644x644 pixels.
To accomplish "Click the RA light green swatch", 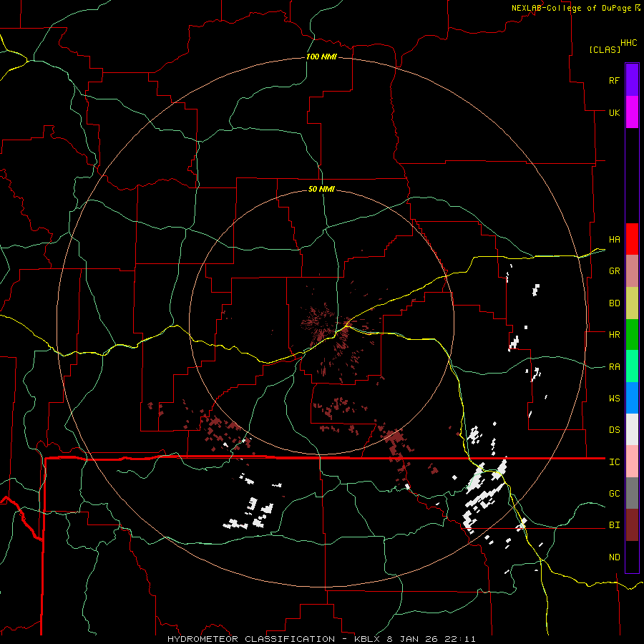I will coord(632,366).
